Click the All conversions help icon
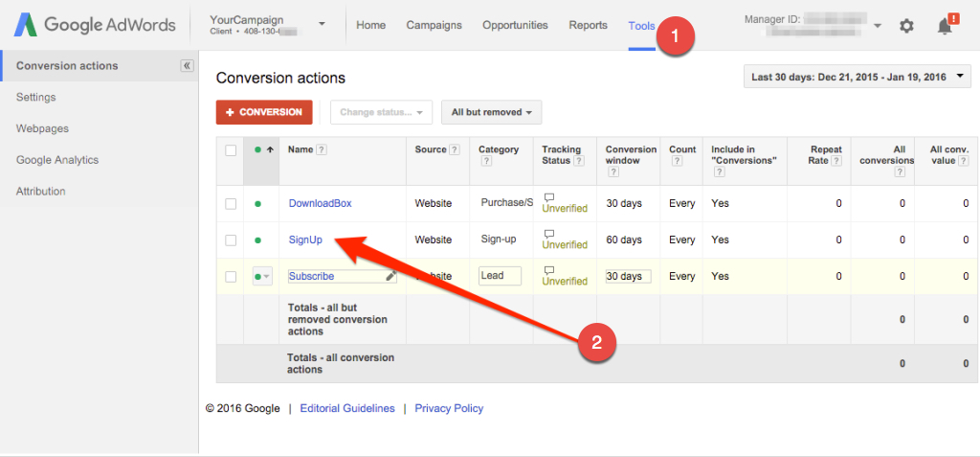 pyautogui.click(x=901, y=172)
